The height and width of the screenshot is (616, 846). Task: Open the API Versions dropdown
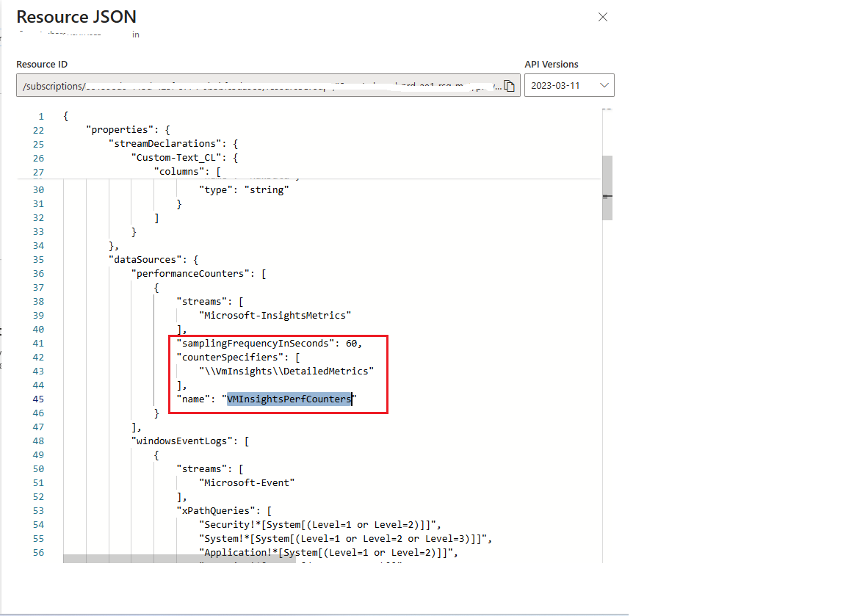tap(569, 84)
